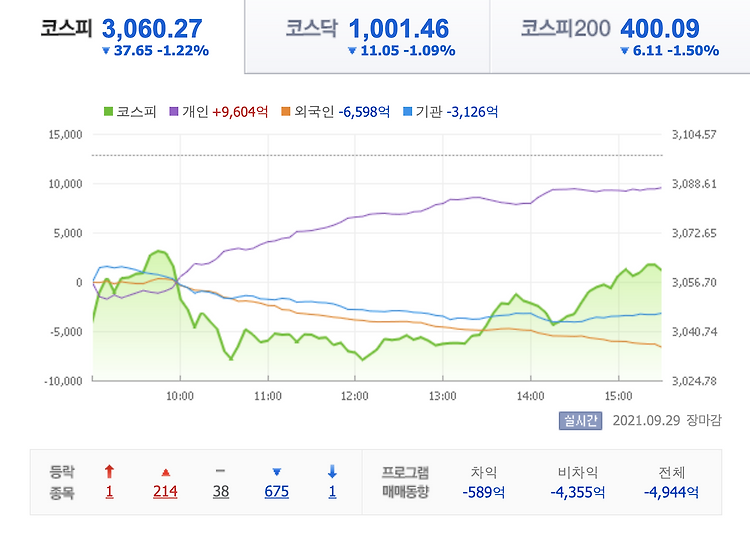Viewport: 750px width, 543px height.
Task: Click the KOSPI200 down arrow near 6.11
Action: tap(624, 51)
